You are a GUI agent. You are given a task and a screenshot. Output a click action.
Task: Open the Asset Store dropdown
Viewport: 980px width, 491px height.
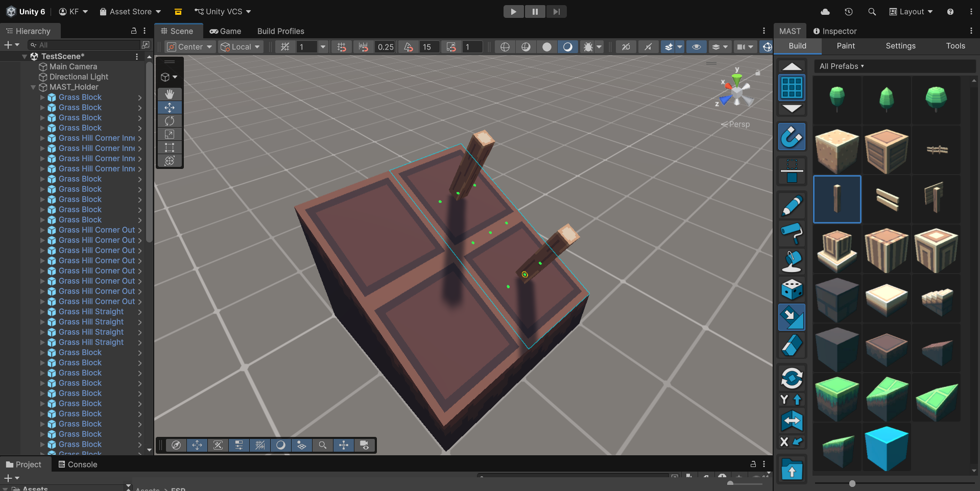[130, 12]
